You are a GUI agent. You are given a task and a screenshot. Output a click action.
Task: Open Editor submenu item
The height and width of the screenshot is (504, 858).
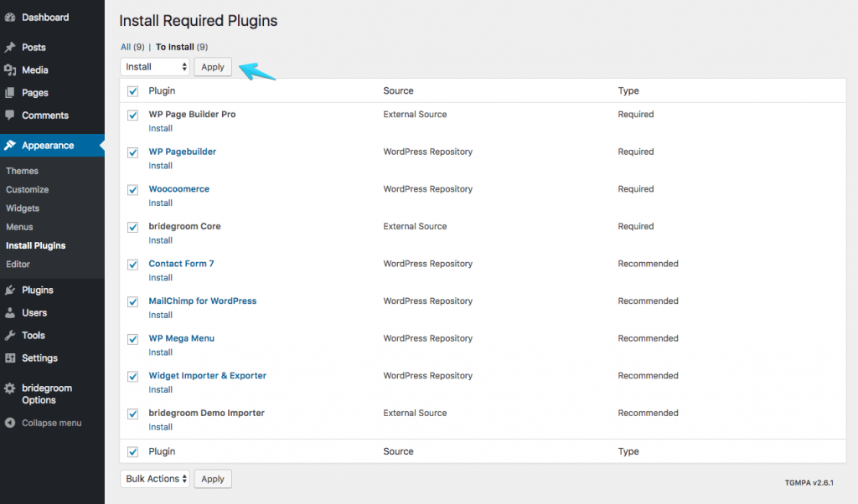pos(18,264)
